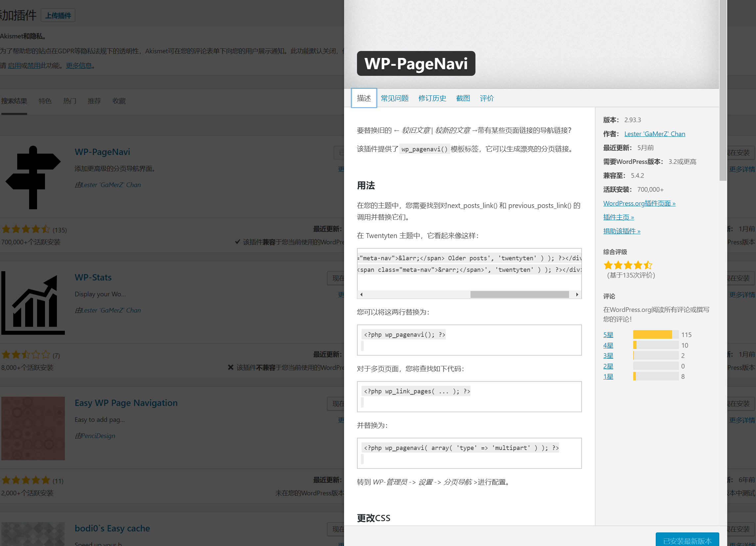The image size is (756, 546).
Task: Switch to the 常见问题 tab
Action: 395,98
